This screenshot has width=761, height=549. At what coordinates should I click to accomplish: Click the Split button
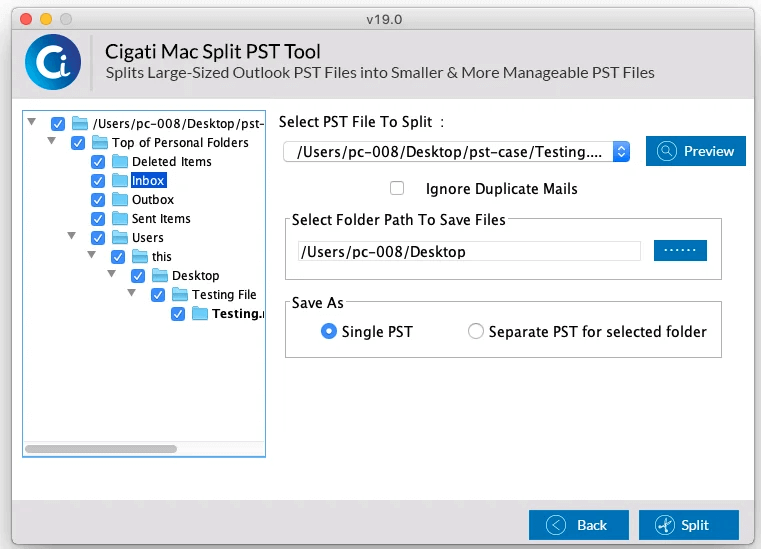[689, 525]
